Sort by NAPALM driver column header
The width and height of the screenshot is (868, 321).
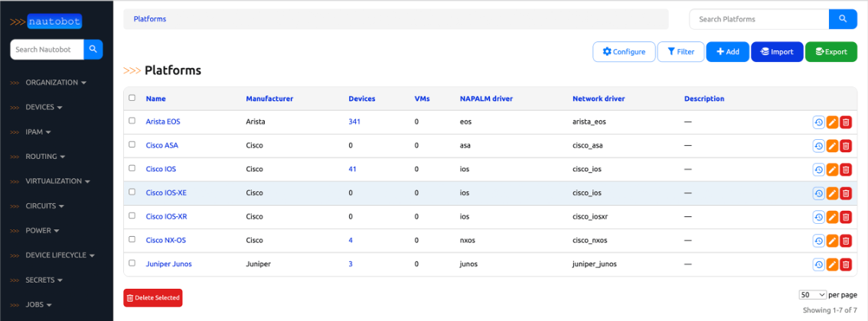(486, 99)
